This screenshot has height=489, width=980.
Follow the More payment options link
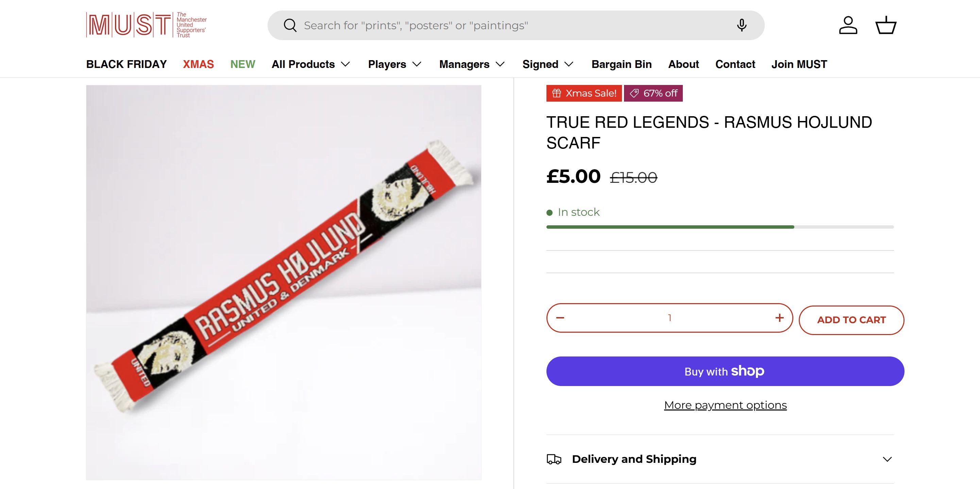725,405
